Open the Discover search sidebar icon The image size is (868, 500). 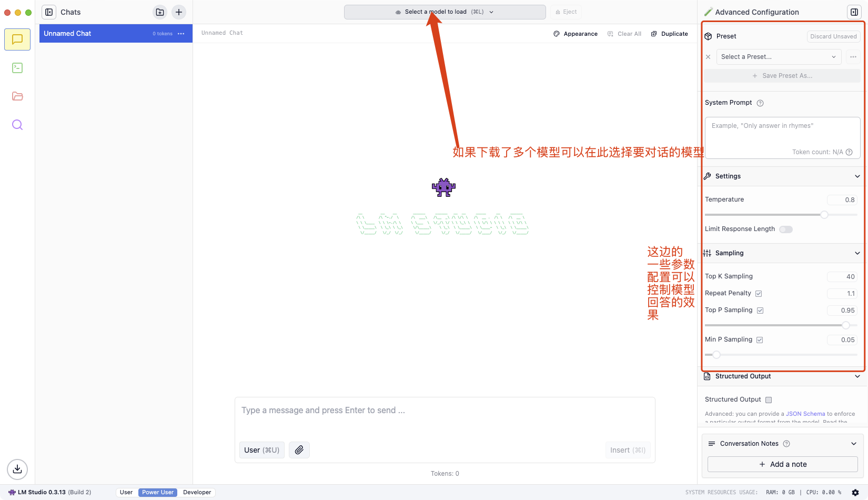(17, 125)
